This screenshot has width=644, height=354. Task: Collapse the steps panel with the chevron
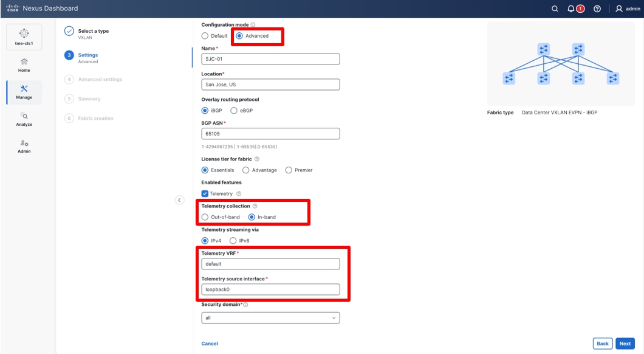pyautogui.click(x=179, y=200)
